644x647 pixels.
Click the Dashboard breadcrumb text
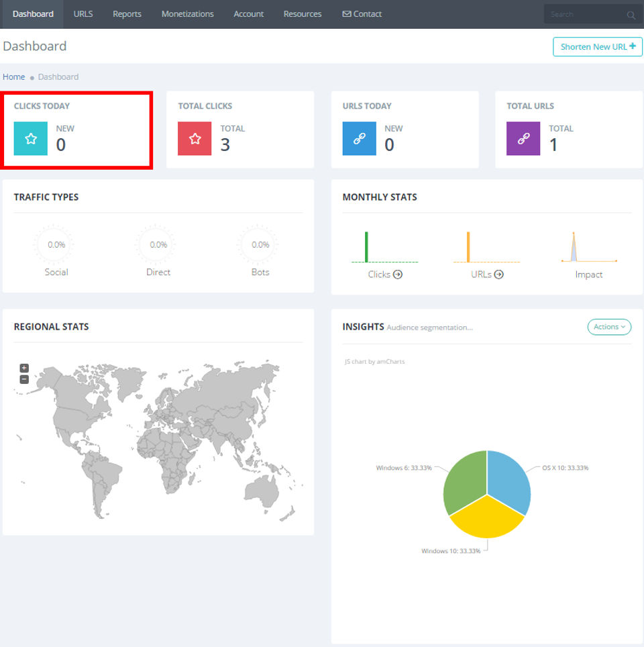pos(58,77)
